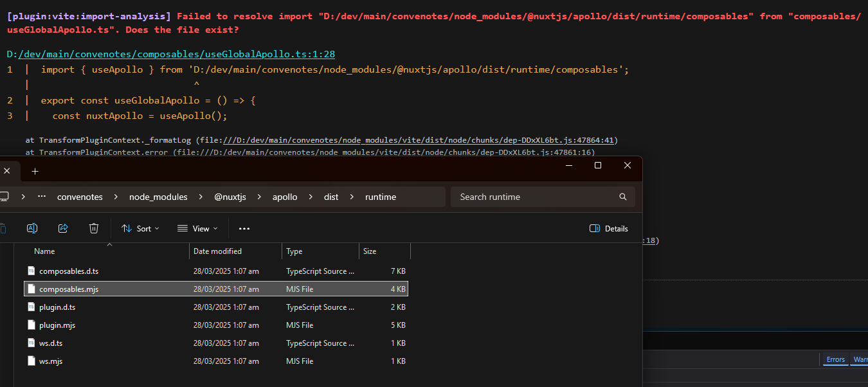Click the file icon of ws.d.ts

[x=32, y=343]
